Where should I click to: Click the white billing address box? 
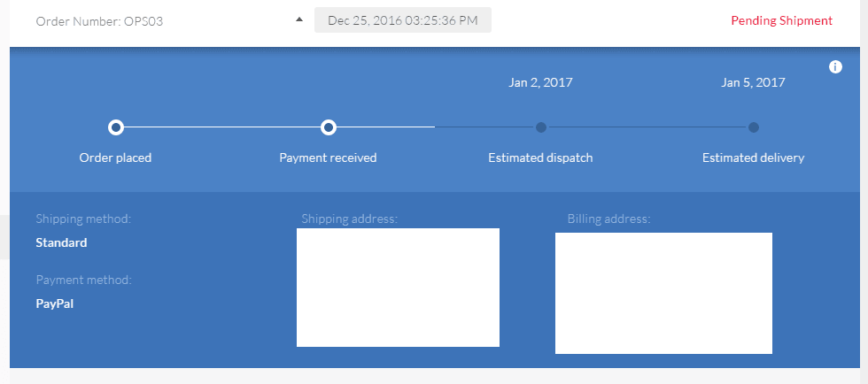[x=663, y=293]
